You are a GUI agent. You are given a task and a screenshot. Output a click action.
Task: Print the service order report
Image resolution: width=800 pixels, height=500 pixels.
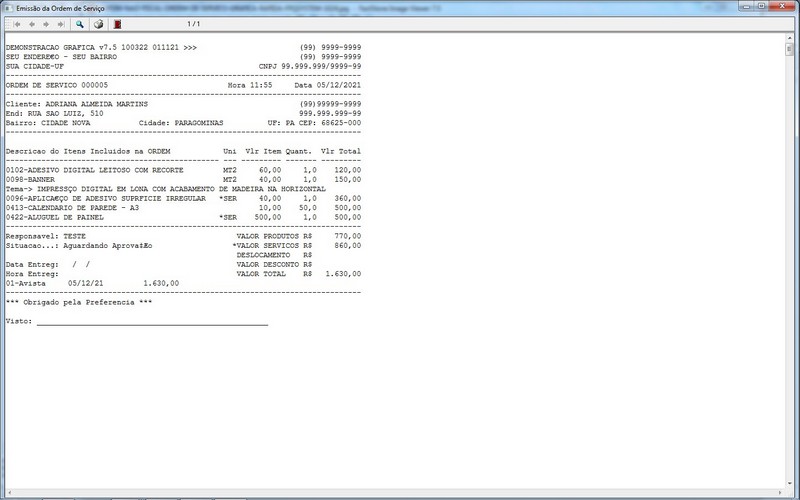pyautogui.click(x=98, y=24)
